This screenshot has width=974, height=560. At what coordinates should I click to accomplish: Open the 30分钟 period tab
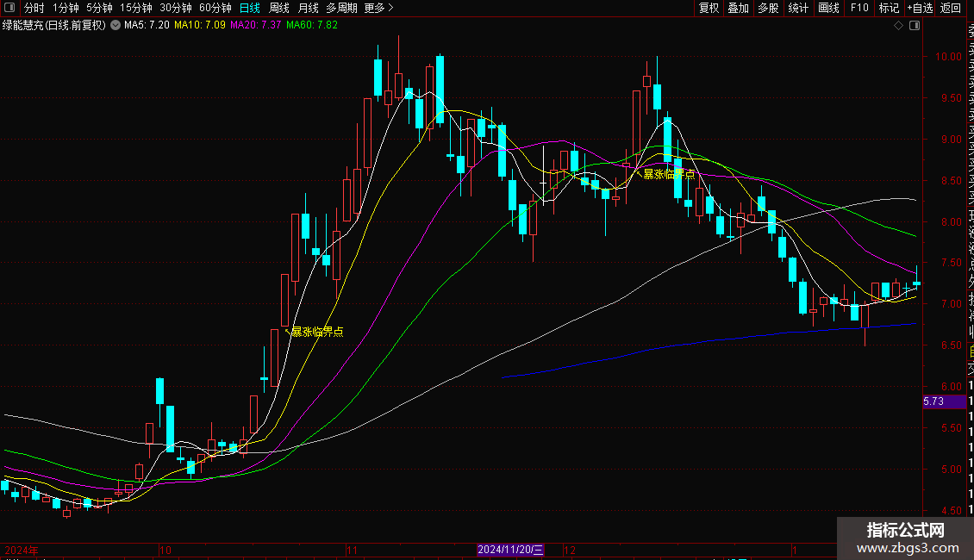[176, 8]
